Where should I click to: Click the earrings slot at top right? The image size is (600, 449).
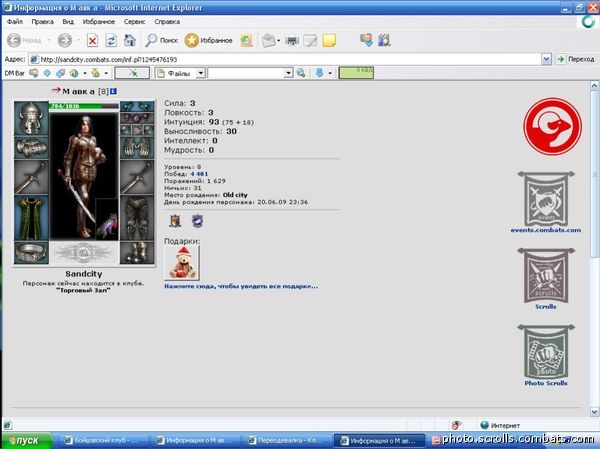pyautogui.click(x=137, y=106)
